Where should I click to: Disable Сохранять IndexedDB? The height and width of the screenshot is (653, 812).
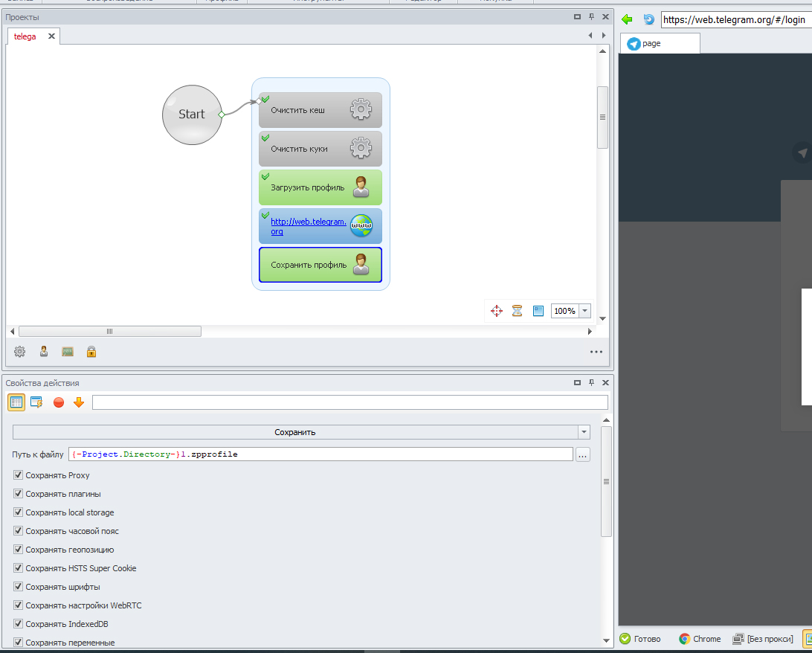pyautogui.click(x=18, y=624)
